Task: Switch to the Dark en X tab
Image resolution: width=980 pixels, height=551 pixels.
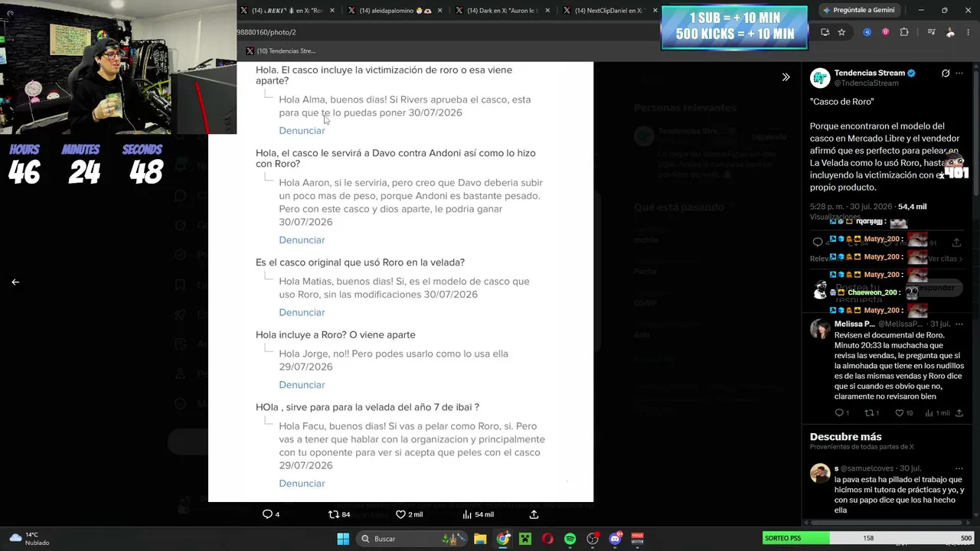Action: click(x=503, y=11)
